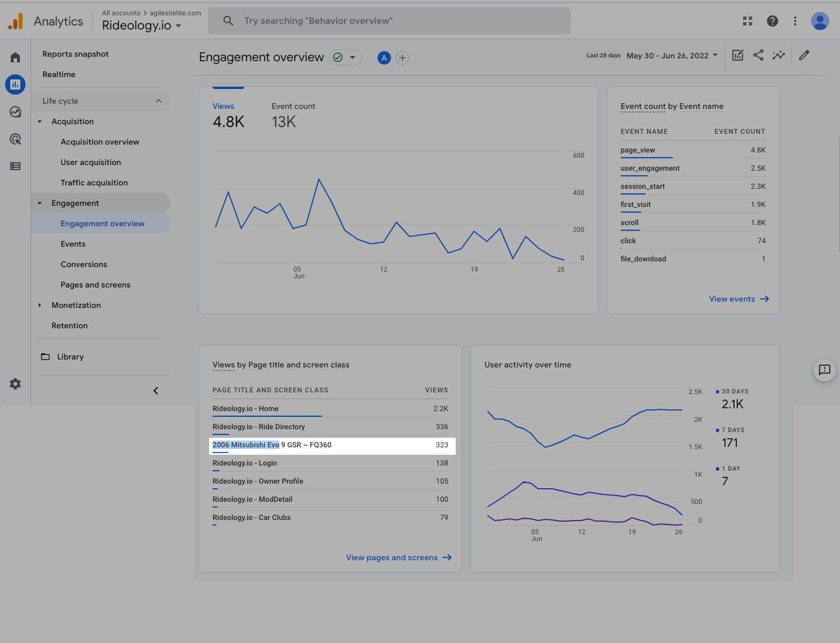
Task: Click the green report status check icon
Action: tap(338, 57)
